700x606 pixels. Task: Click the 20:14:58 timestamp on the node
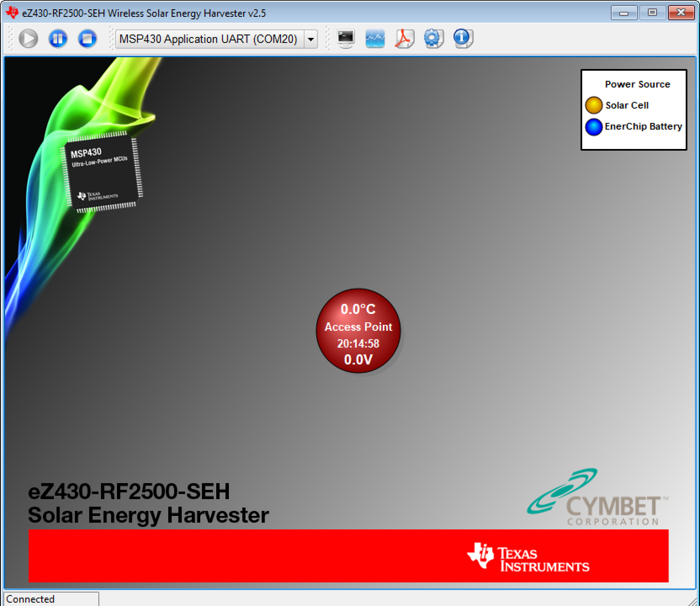[x=358, y=343]
